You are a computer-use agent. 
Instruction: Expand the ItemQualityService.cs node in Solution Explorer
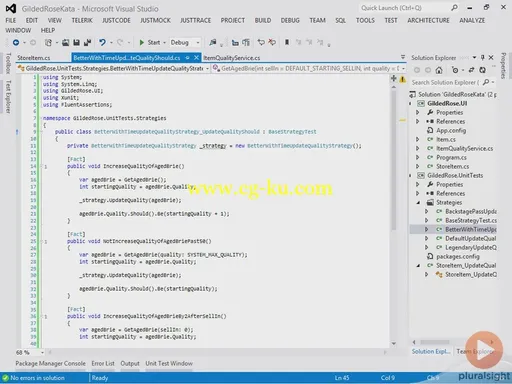click(418, 148)
